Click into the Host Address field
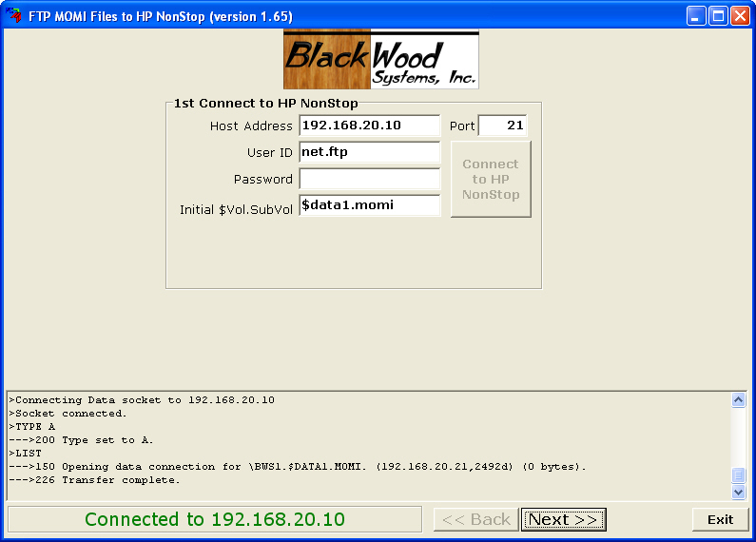The height and width of the screenshot is (542, 756). click(x=369, y=126)
